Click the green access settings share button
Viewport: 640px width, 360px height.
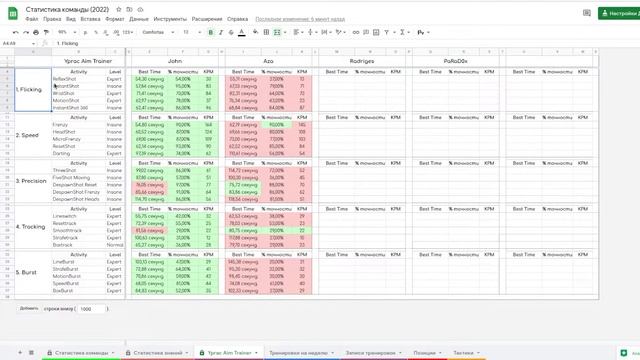(x=619, y=13)
